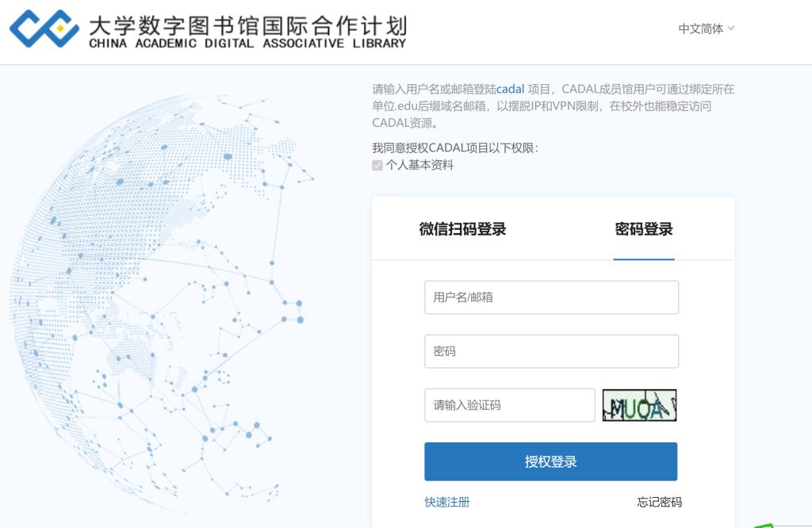Focus the 请输入验证码 input field
812x528 pixels.
509,405
